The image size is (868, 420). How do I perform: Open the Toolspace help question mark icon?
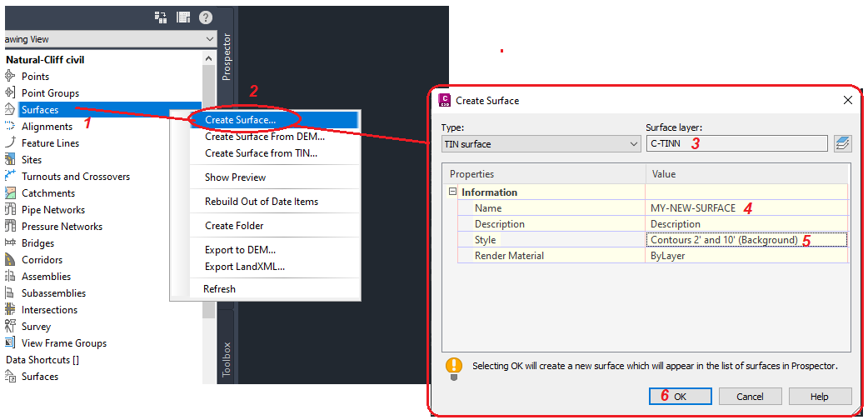coord(206,17)
